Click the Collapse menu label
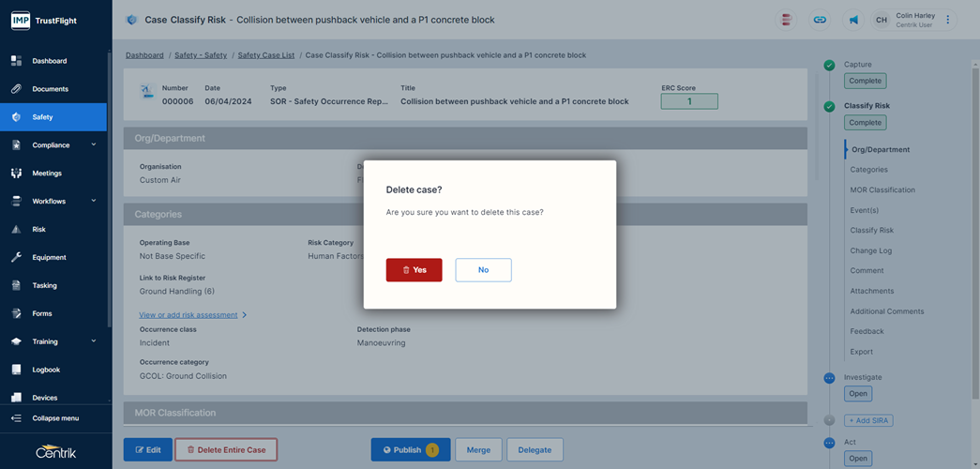This screenshot has width=980, height=469. 55,418
